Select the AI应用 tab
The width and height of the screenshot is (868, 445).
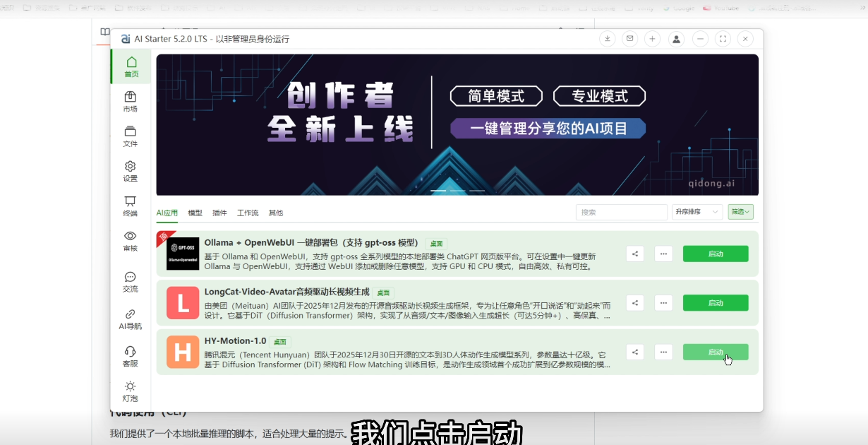tap(167, 213)
